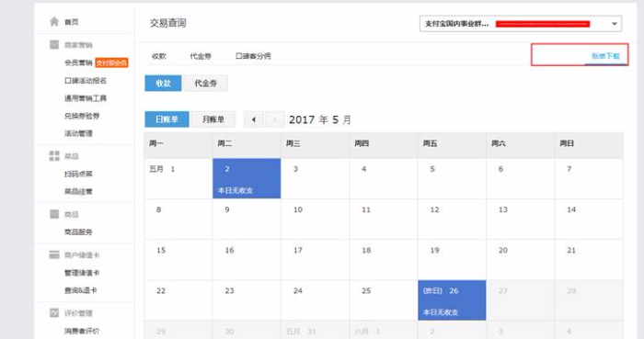Select the gray 代金券 toggle button
The image size is (644, 339).
pos(205,84)
